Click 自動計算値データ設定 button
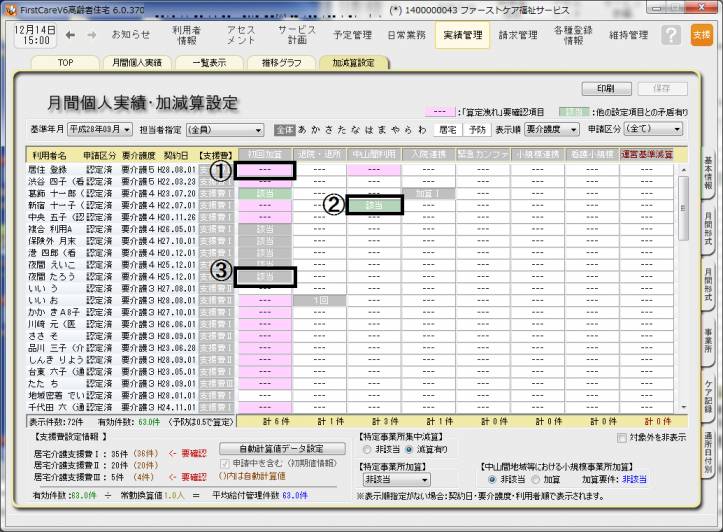Image resolution: width=723 pixels, height=532 pixels. 284,448
